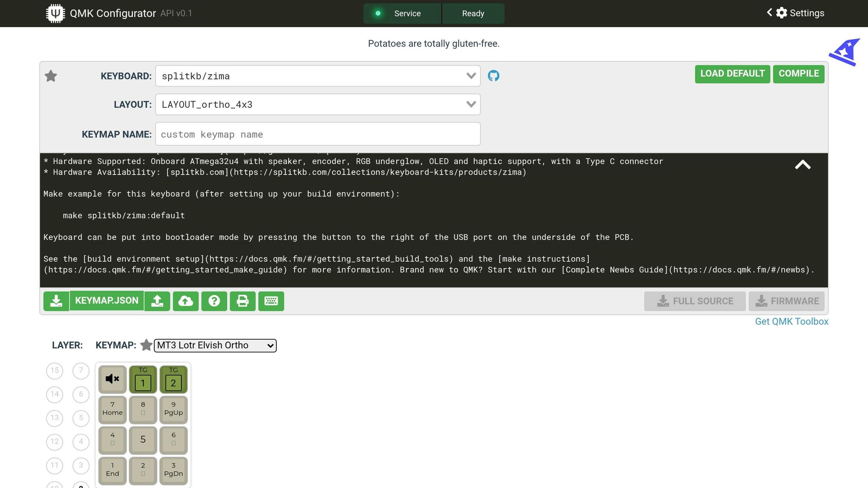Open Settings gear panel
Viewport: 868px width, 488px height.
[796, 13]
